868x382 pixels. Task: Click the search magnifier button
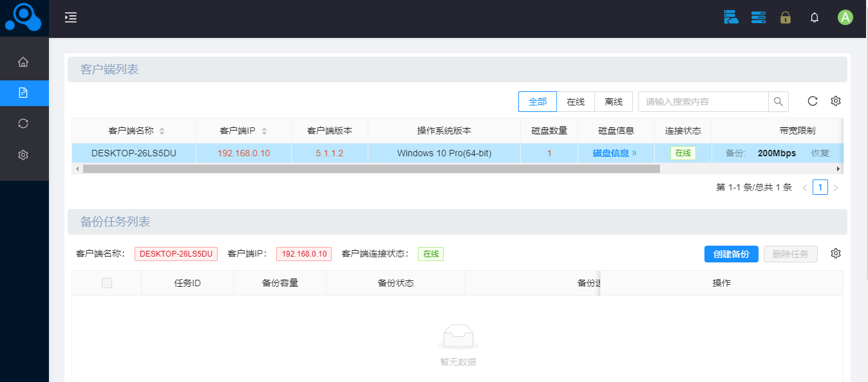[x=778, y=102]
